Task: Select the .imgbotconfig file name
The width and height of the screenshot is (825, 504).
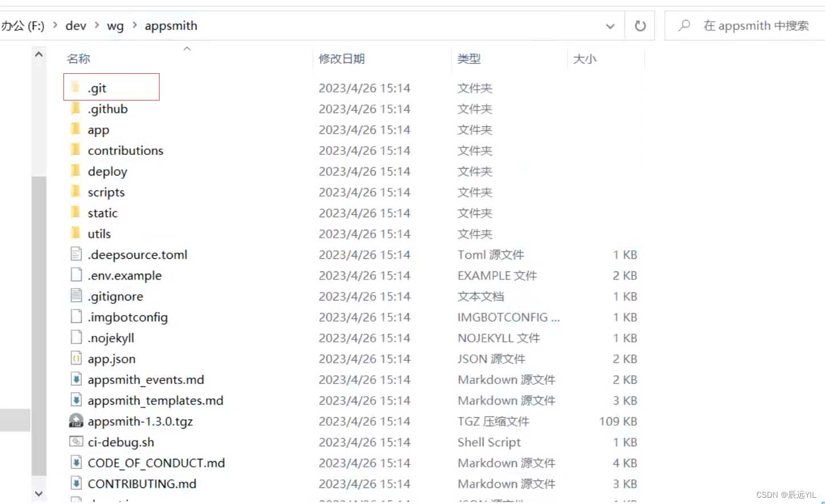Action: (x=127, y=317)
